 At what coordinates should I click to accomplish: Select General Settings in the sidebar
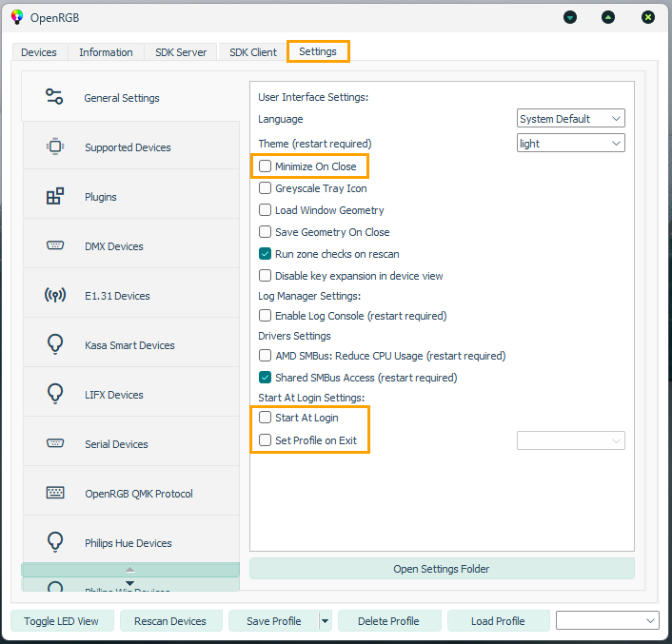pos(130,97)
